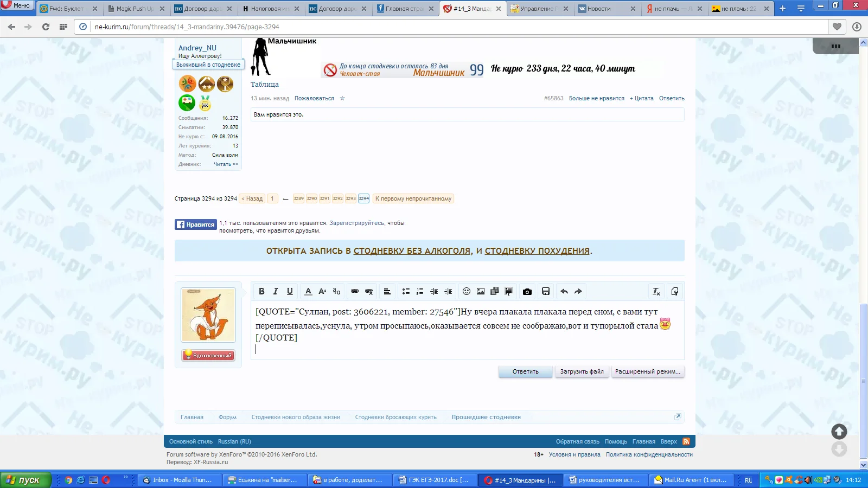Open the Opera Меню button
Image resolution: width=868 pixels, height=488 pixels.
(16, 5)
